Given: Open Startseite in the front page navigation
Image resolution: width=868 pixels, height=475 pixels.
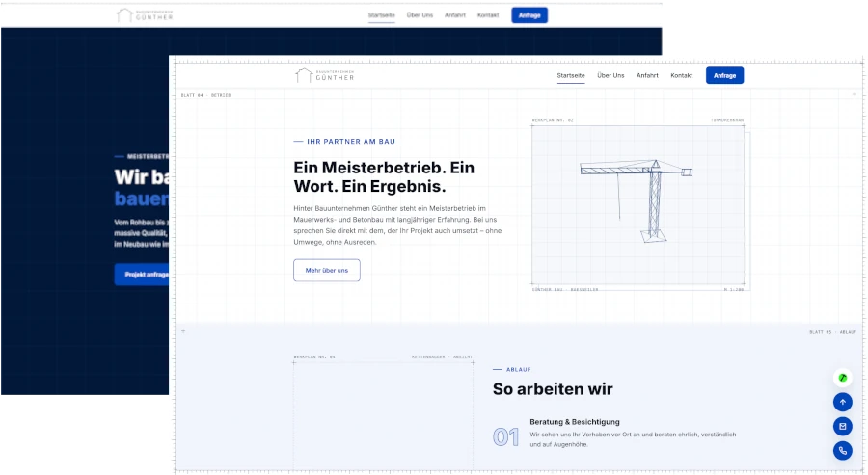Looking at the screenshot, I should 571,76.
